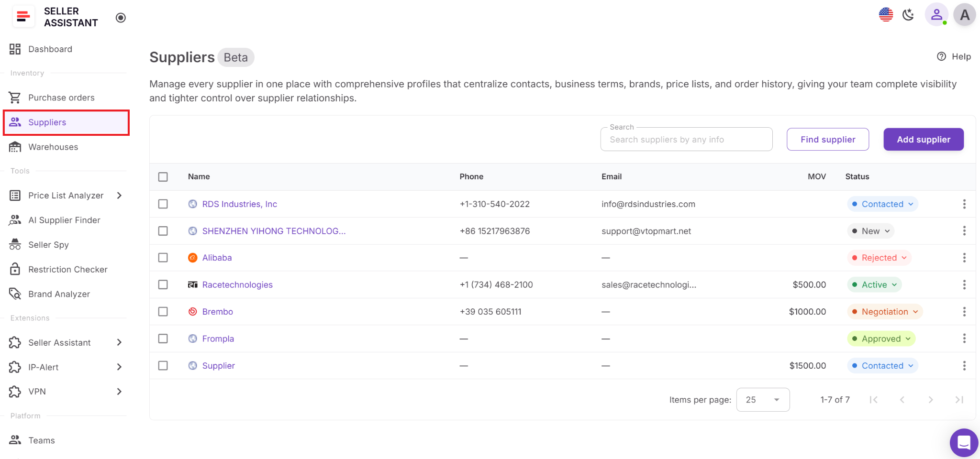This screenshot has height=459, width=980.
Task: Click the US flag language icon
Action: [886, 14]
